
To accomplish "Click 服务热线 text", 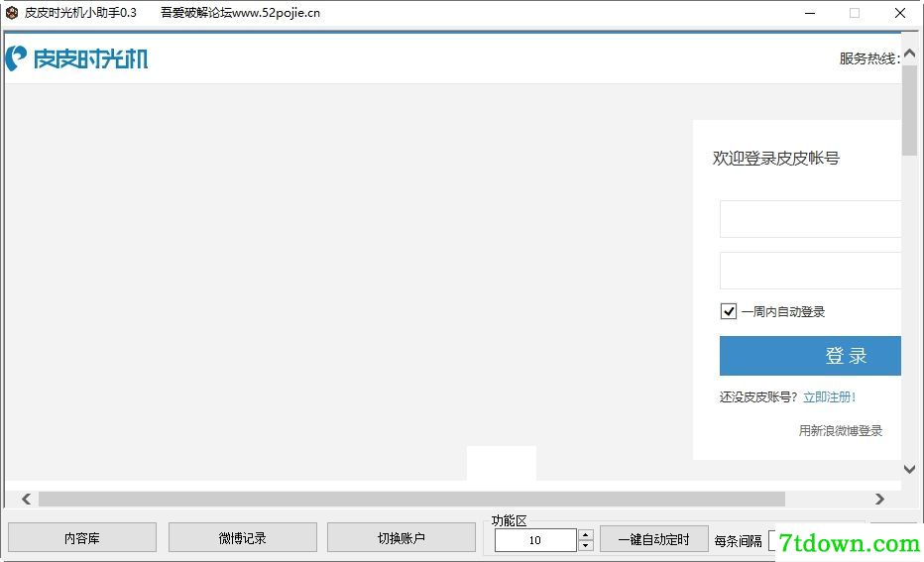I will point(869,58).
